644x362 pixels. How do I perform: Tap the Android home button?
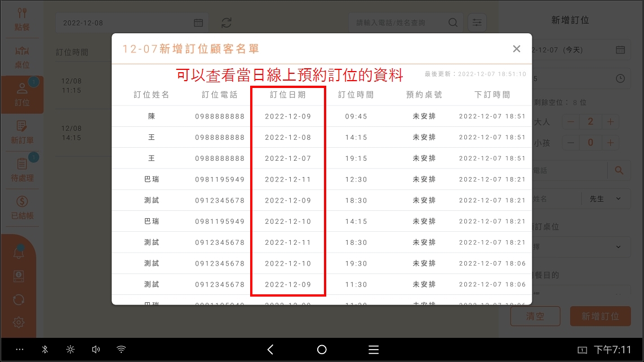click(322, 350)
